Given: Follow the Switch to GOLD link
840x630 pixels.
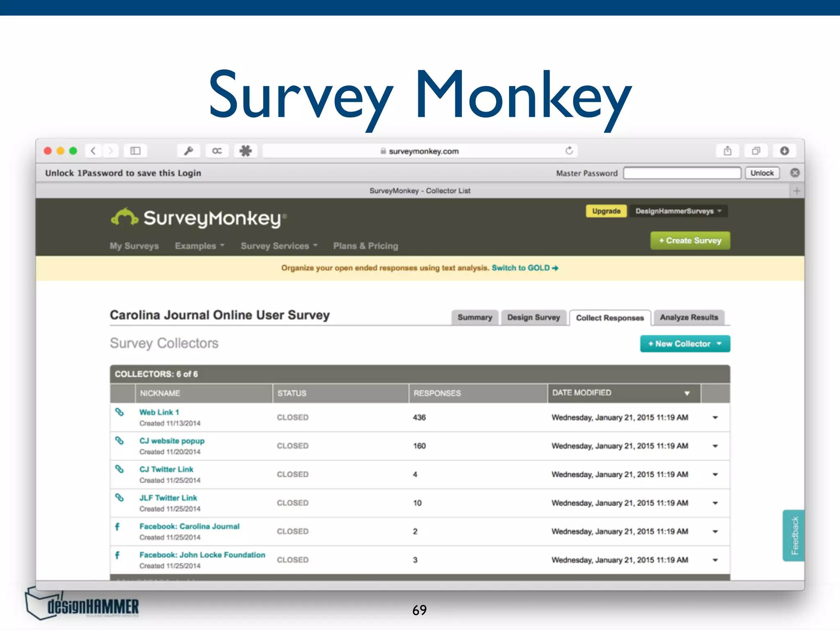Looking at the screenshot, I should tap(525, 268).
